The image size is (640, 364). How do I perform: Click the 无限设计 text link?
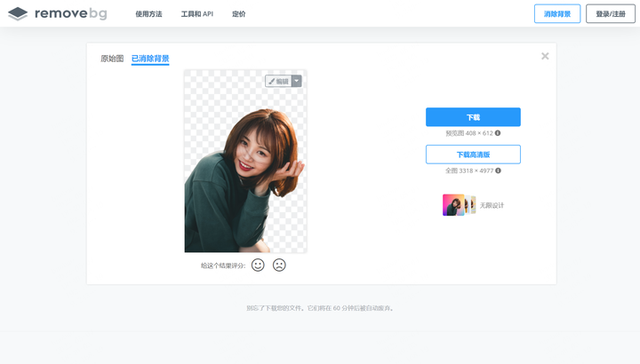[492, 205]
